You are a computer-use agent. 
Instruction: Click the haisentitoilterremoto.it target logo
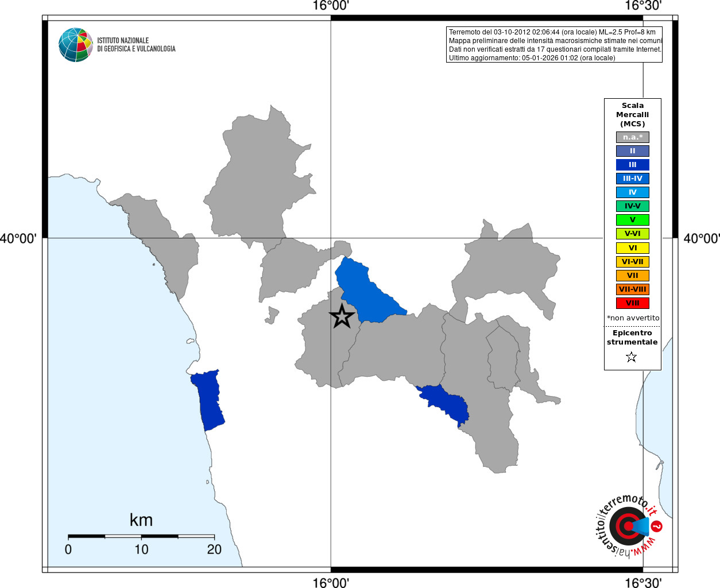[x=628, y=526]
